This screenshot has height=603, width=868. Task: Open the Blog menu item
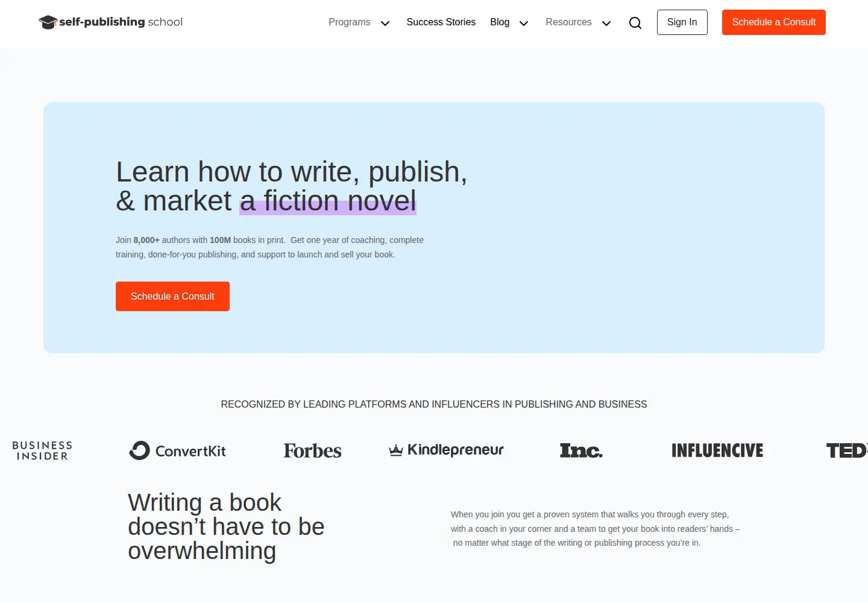(x=500, y=22)
